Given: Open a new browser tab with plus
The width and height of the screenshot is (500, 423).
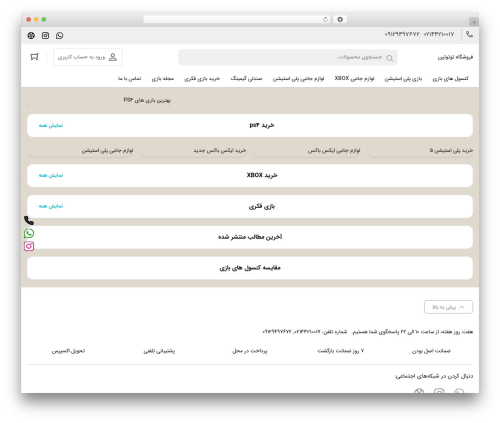Looking at the screenshot, I should [474, 22].
